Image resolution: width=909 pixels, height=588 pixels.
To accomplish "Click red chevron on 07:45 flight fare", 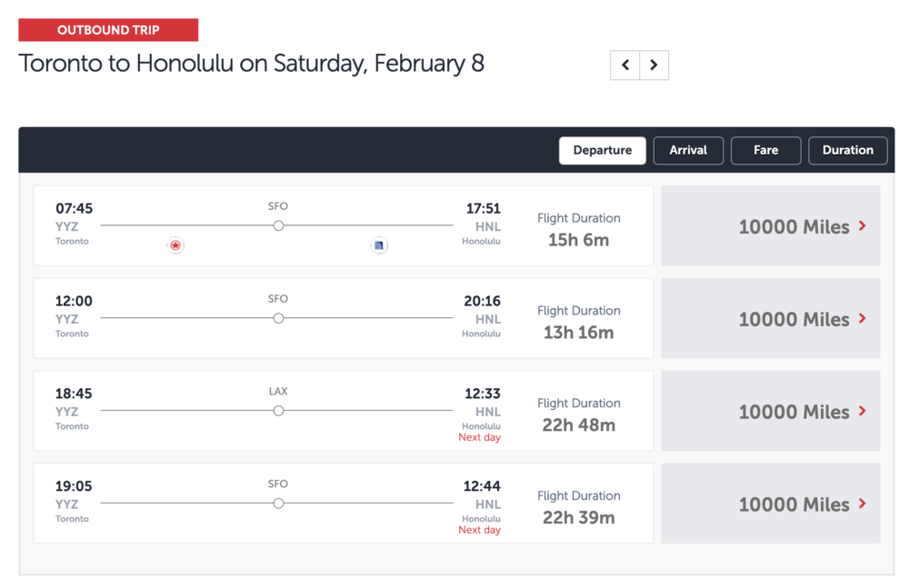I will pos(863,225).
